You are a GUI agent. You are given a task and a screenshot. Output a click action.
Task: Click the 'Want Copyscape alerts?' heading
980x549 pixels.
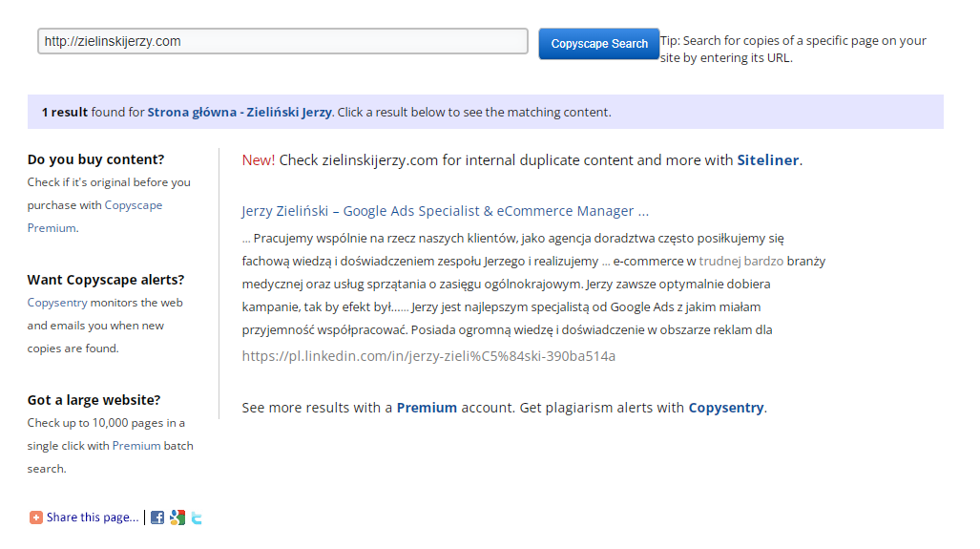[x=106, y=280]
